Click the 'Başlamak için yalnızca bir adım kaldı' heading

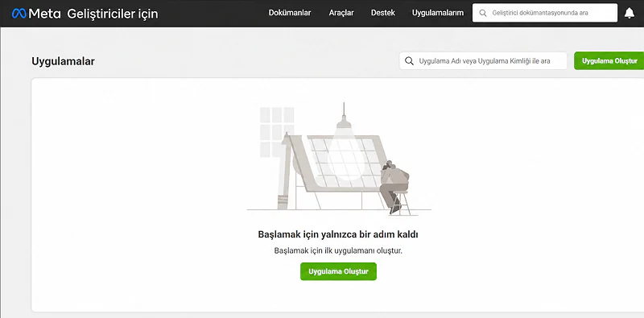338,234
